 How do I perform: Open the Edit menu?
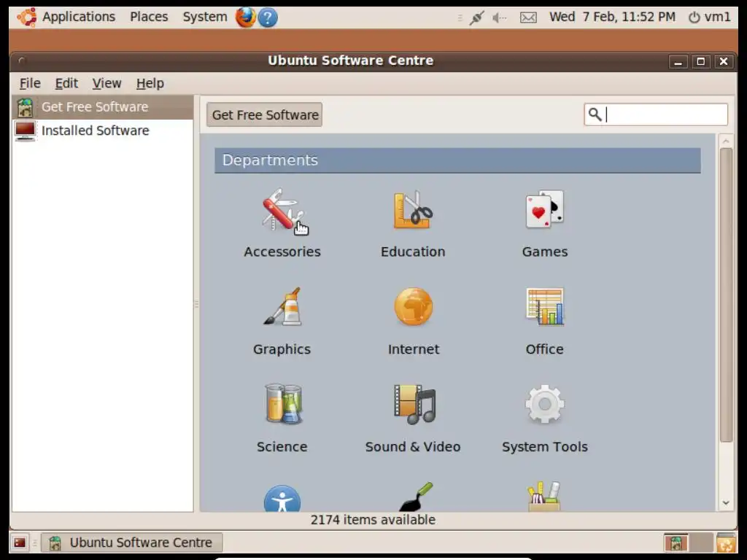click(x=66, y=83)
